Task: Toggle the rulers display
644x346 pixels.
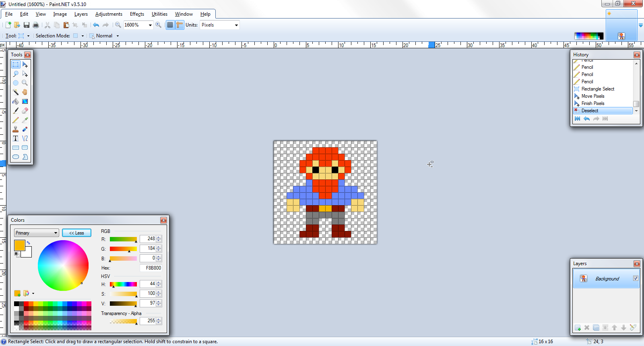Action: [180, 25]
